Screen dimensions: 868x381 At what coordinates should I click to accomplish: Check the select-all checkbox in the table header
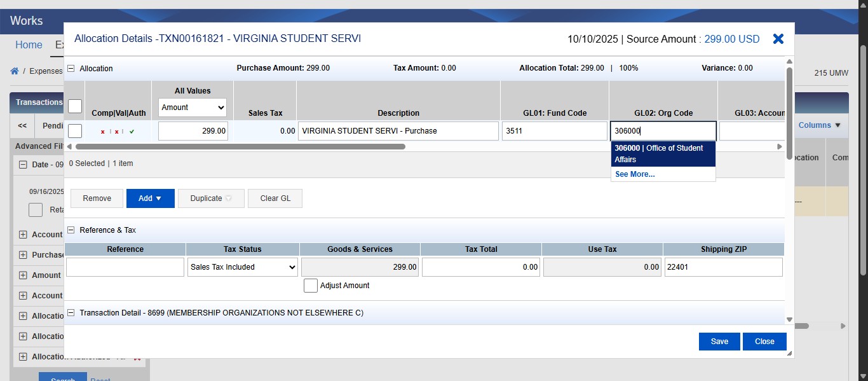coord(74,106)
